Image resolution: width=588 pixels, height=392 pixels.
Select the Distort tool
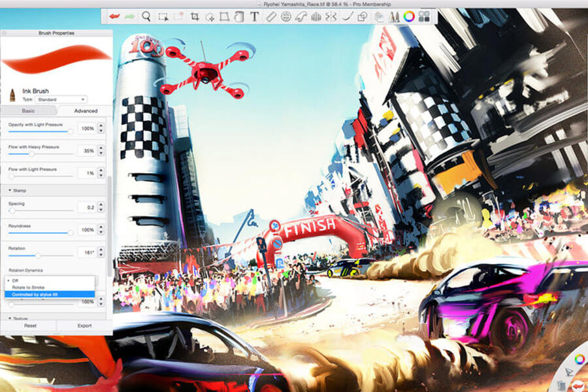point(224,16)
